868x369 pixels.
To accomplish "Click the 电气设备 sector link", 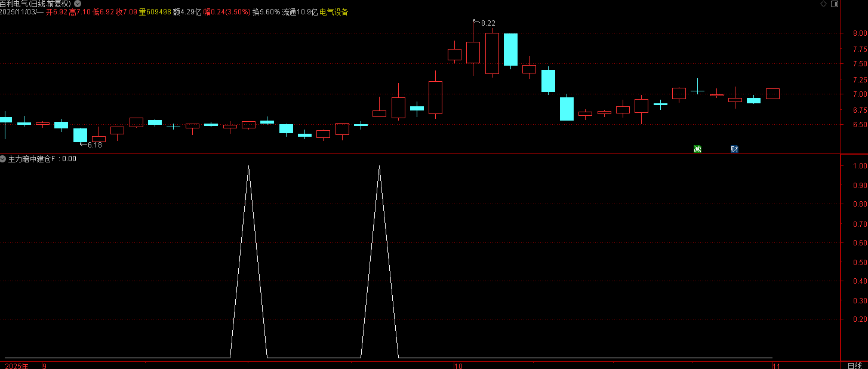I will pyautogui.click(x=334, y=12).
